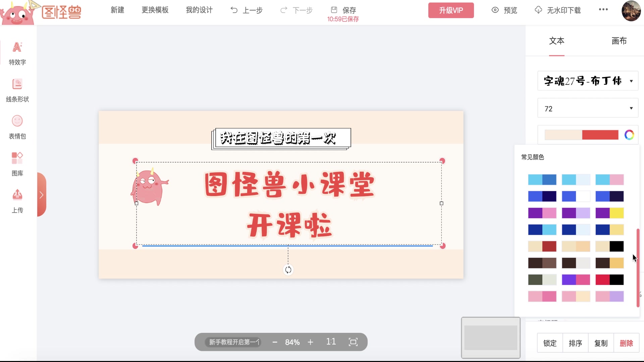The image size is (644, 362).
Task: Click the current beige-red gradient color bar
Action: tap(582, 135)
